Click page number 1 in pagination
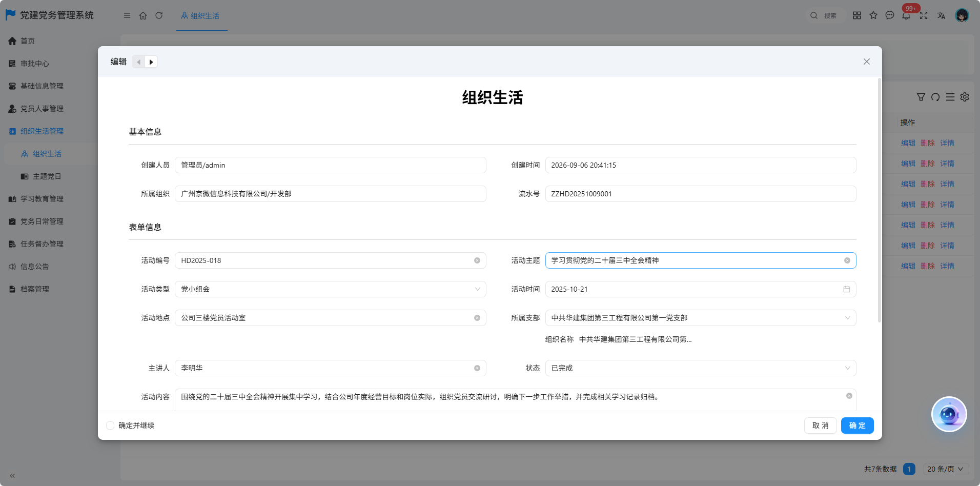The width and height of the screenshot is (980, 486). click(909, 469)
